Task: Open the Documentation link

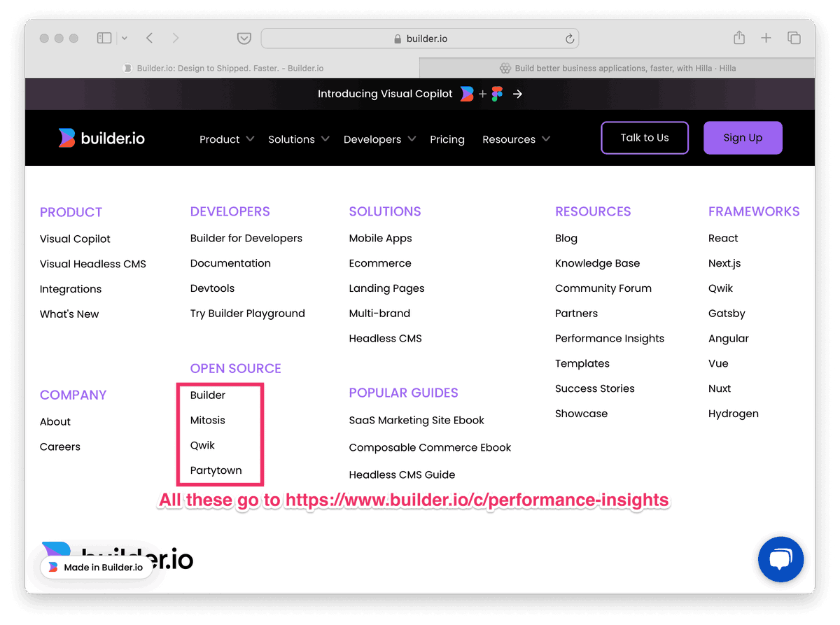Action: (230, 263)
